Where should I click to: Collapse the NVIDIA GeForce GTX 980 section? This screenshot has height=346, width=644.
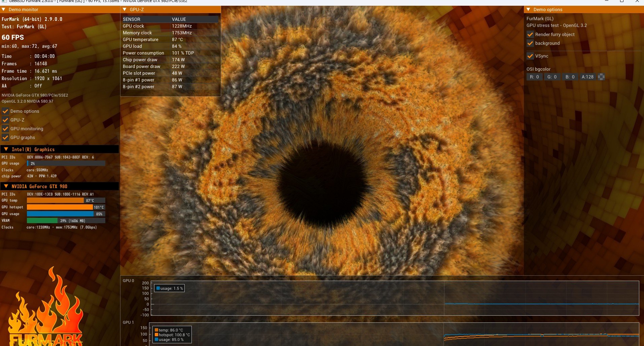tap(6, 186)
